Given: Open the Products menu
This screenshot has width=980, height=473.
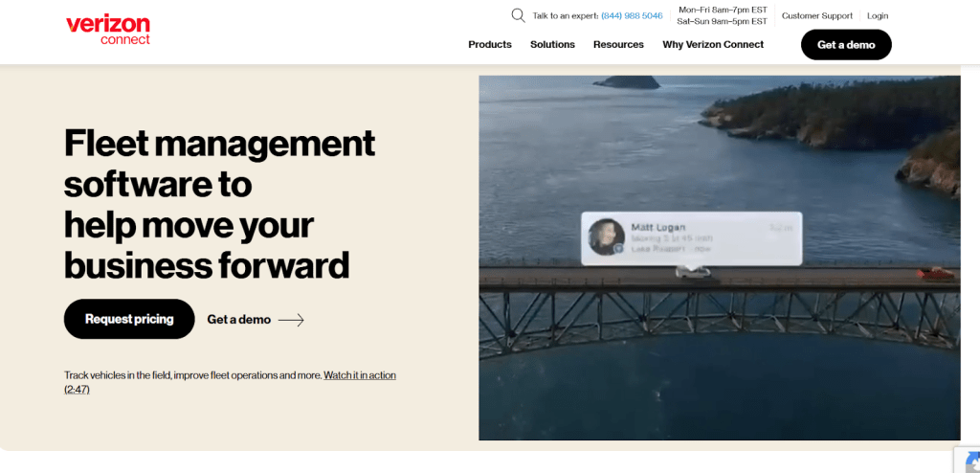Looking at the screenshot, I should tap(489, 45).
